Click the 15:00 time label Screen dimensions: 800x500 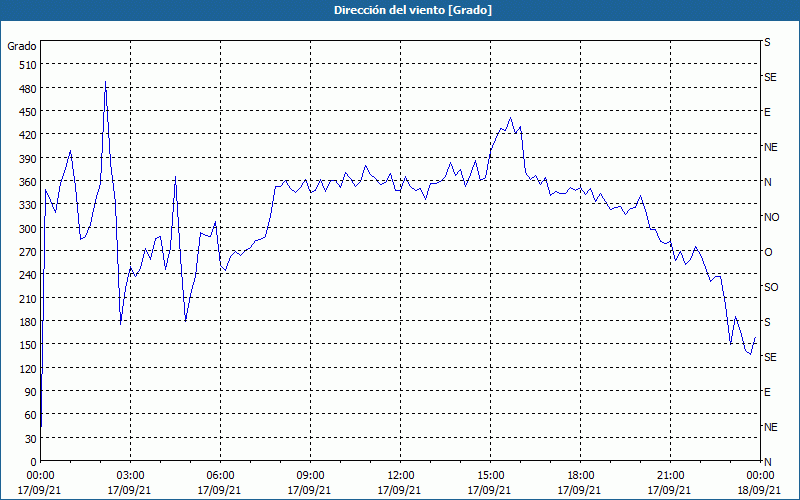coord(490,476)
